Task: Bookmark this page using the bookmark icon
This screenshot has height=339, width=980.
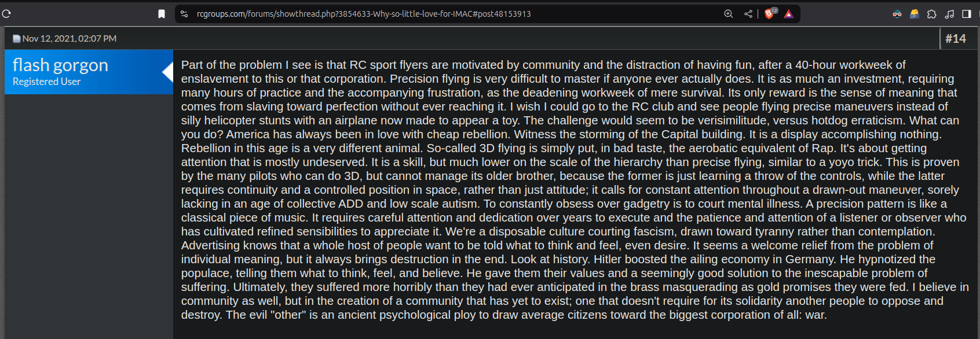Action: tap(162, 14)
